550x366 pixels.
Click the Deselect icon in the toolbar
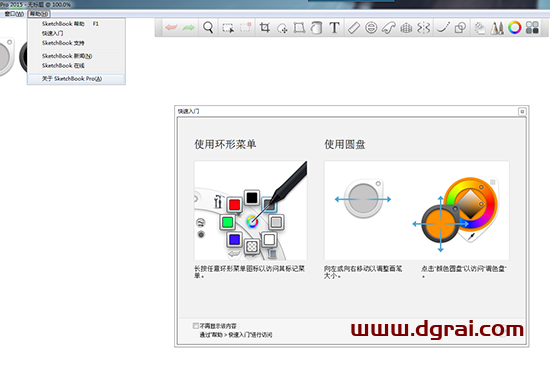pos(246,27)
